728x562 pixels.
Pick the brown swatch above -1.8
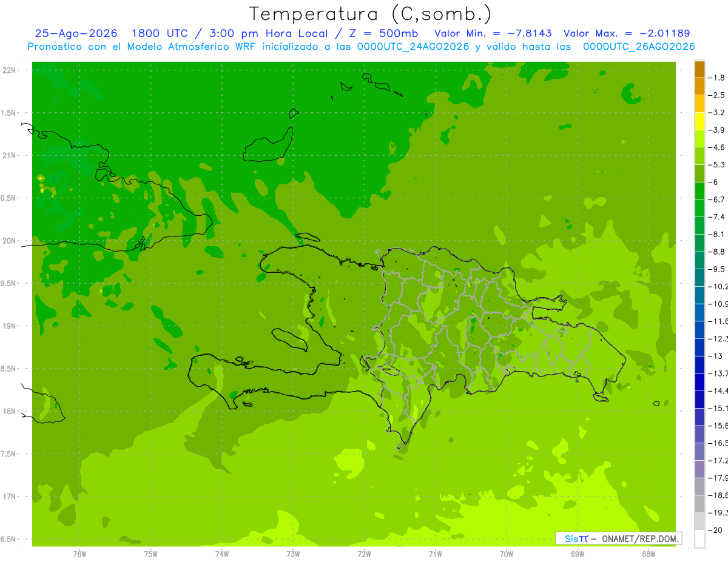coord(699,69)
